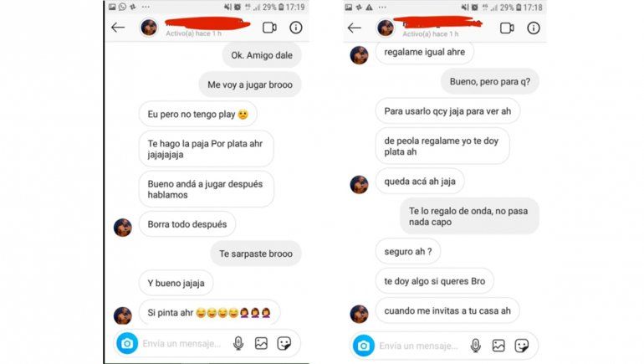This screenshot has width=644, height=364.
Task: Tap avatar next to 'Borra todo después'
Action: [x=123, y=228]
